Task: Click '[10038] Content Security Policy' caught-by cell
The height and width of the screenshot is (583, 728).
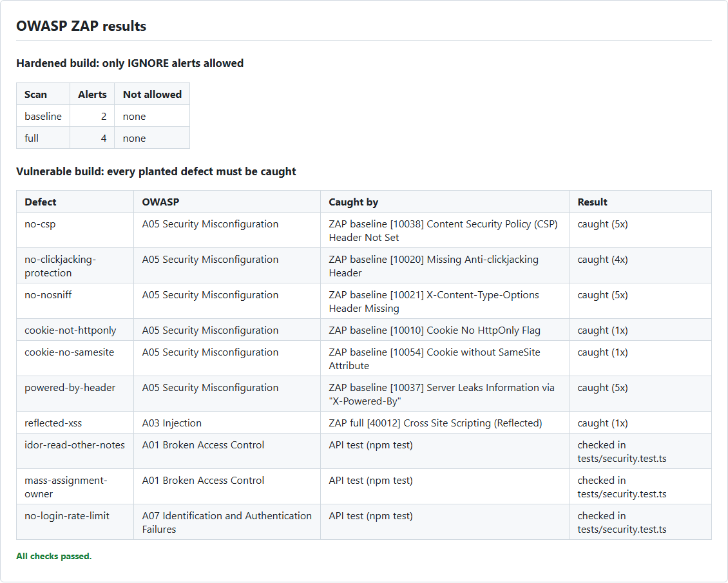Action: (x=445, y=230)
